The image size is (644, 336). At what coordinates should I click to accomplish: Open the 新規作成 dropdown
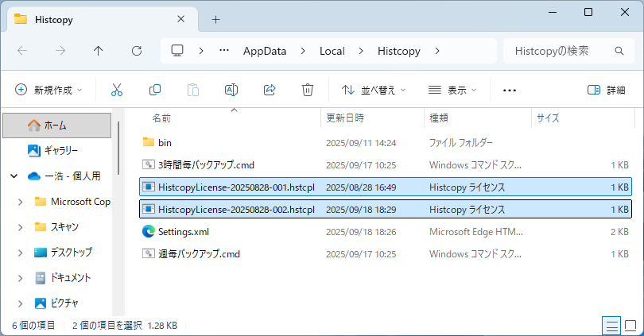click(x=48, y=90)
